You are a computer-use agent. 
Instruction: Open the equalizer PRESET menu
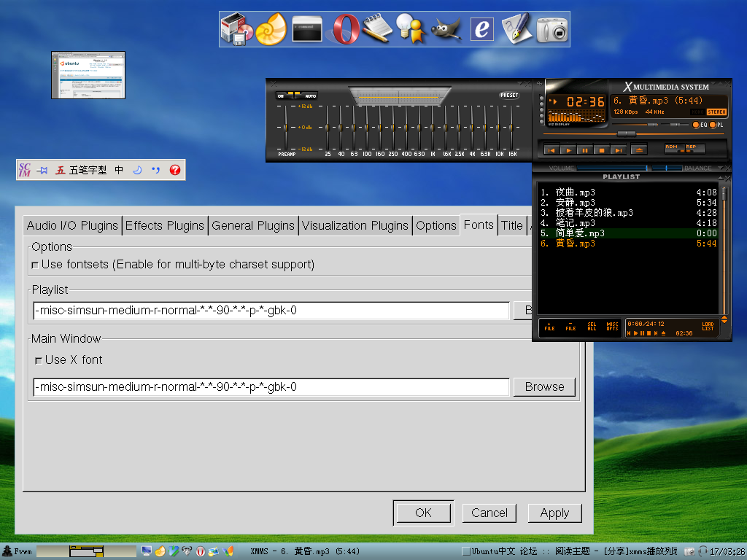pos(508,96)
